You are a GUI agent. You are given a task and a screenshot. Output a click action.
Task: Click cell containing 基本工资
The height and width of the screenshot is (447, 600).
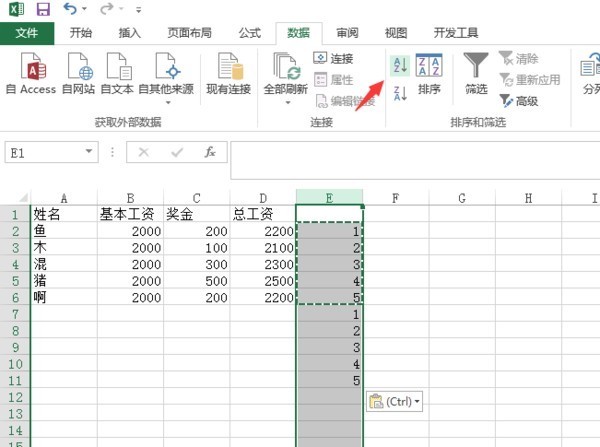point(130,214)
